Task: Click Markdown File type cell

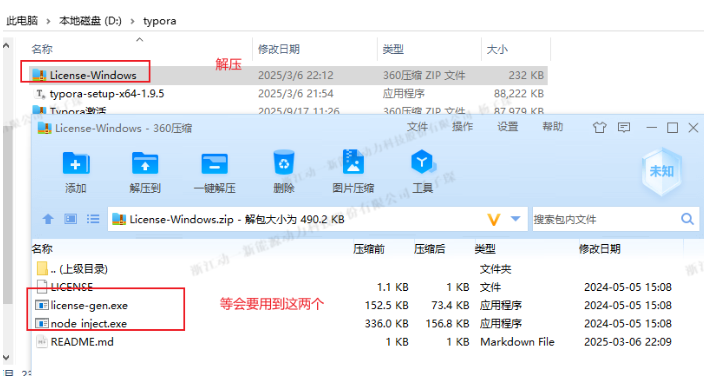Action: click(517, 342)
